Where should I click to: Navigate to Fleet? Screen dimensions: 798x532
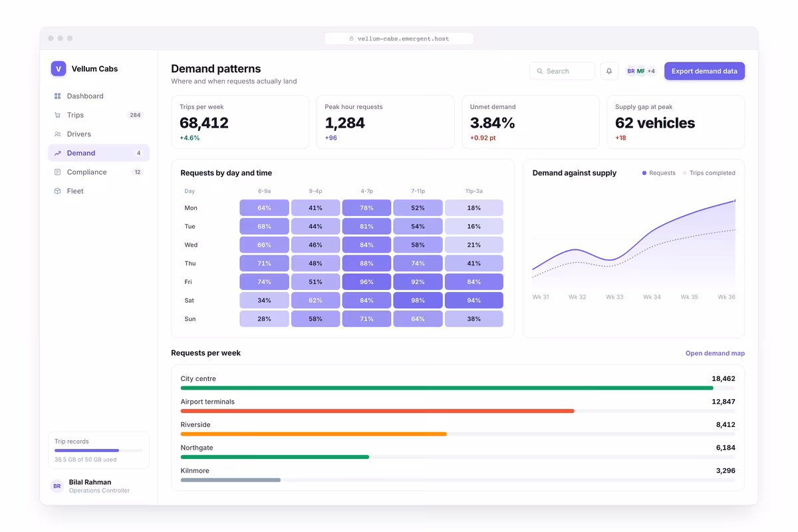98,191
